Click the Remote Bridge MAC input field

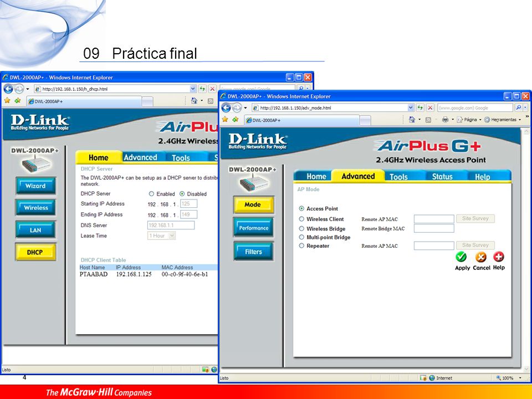point(433,228)
